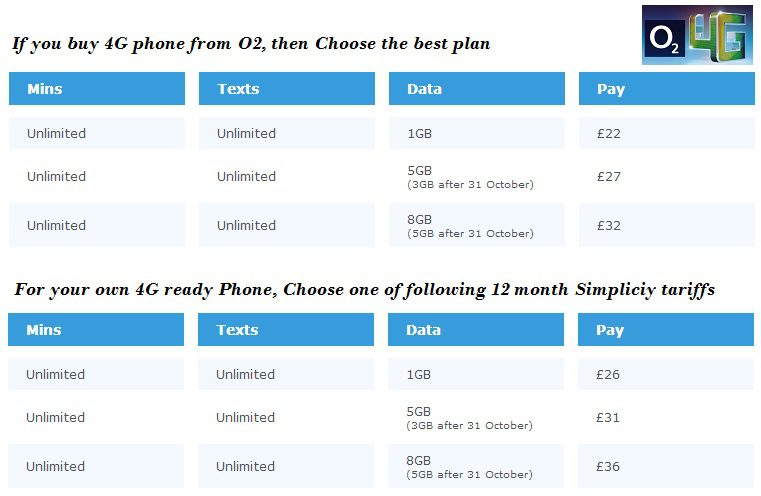Click 8GB data cell in O2 phone plans

tap(477, 225)
